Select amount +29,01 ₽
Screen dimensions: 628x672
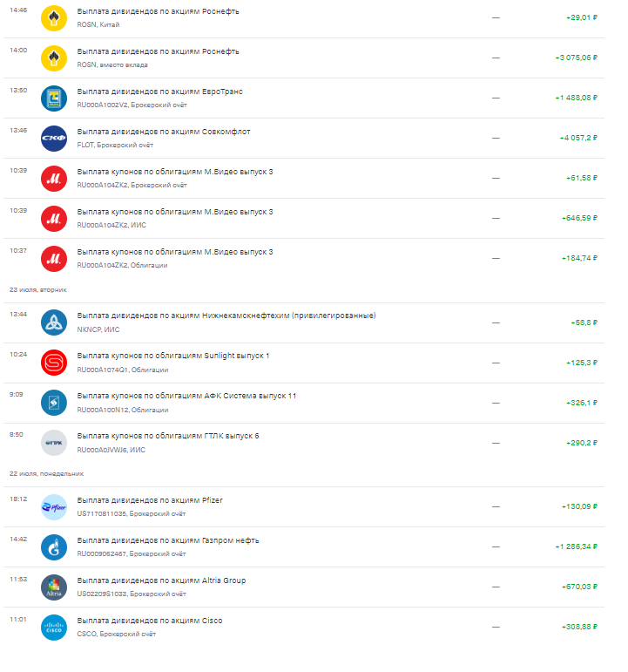click(x=582, y=17)
